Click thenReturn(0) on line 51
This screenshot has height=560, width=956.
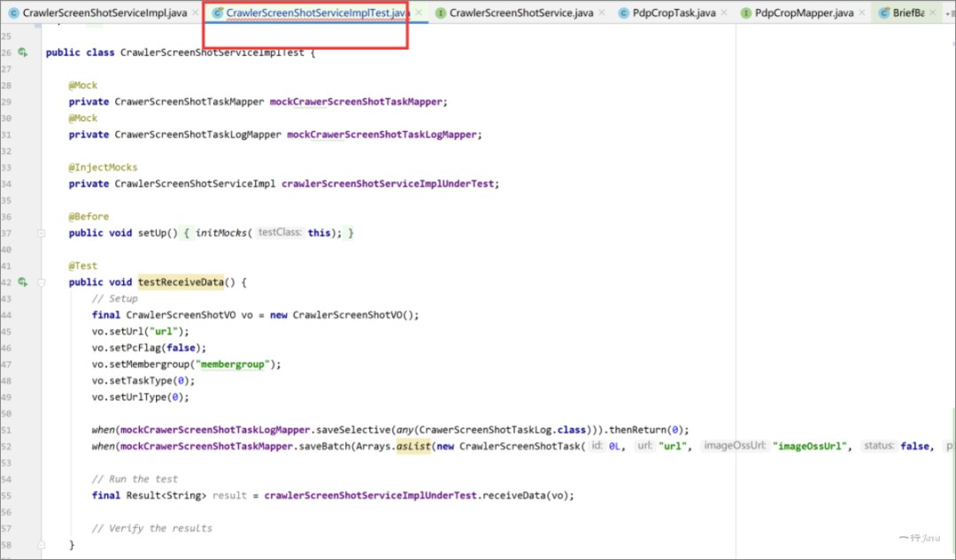coord(646,430)
